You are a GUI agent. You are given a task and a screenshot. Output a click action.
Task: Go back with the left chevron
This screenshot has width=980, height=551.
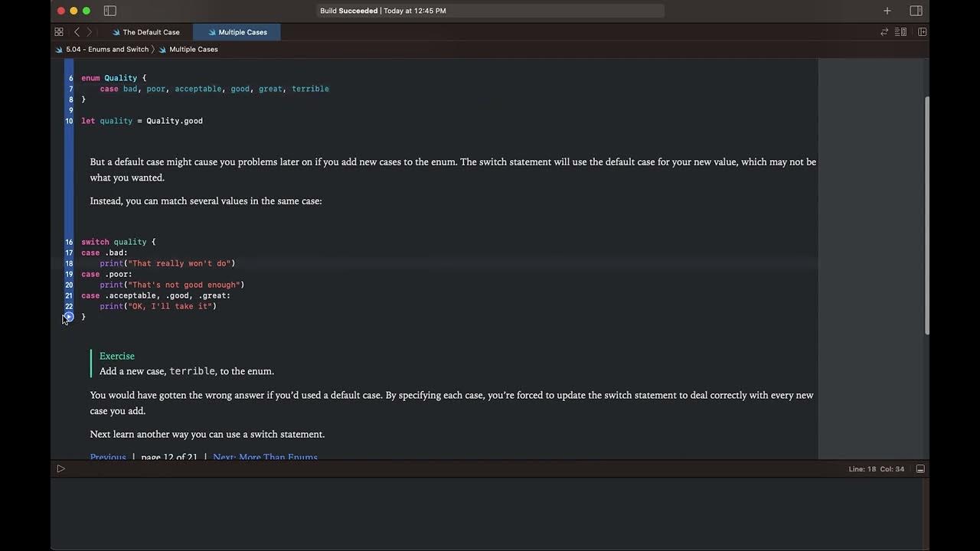coord(77,32)
